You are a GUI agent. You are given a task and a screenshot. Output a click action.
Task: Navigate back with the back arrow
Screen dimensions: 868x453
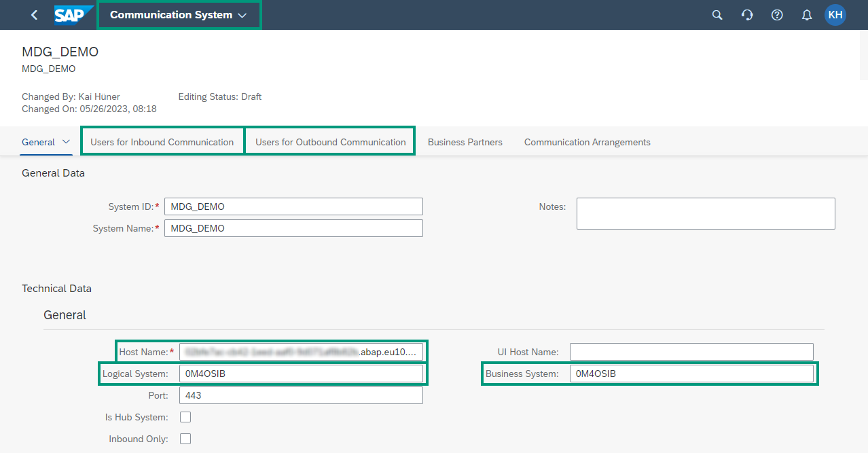pos(34,14)
